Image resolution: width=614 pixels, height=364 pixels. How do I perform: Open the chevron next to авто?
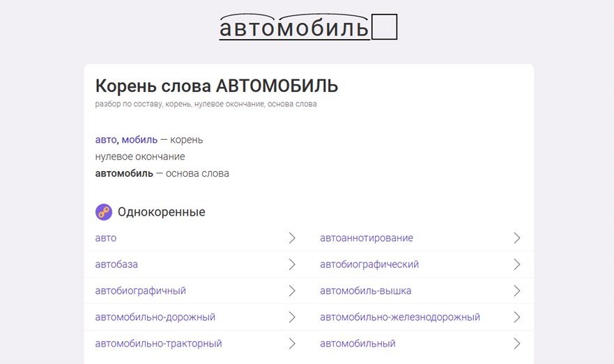point(292,238)
